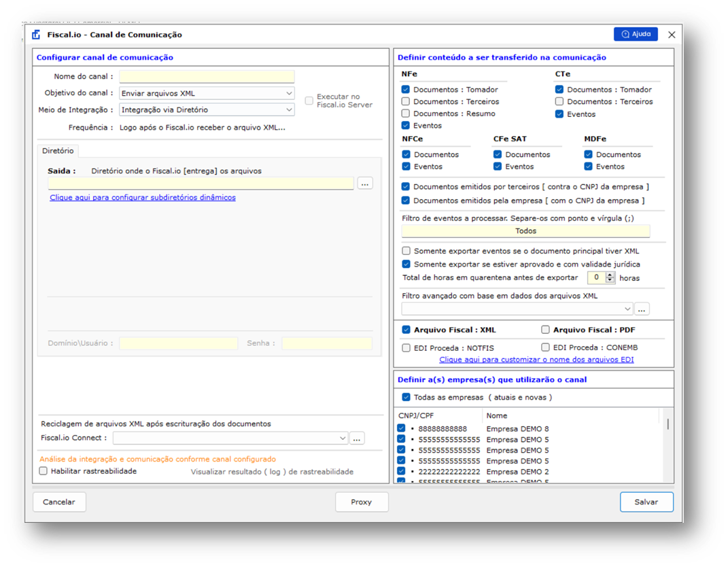This screenshot has height=567, width=728.
Task: Enable Habilitar rastreabilidade checkbox
Action: [44, 471]
